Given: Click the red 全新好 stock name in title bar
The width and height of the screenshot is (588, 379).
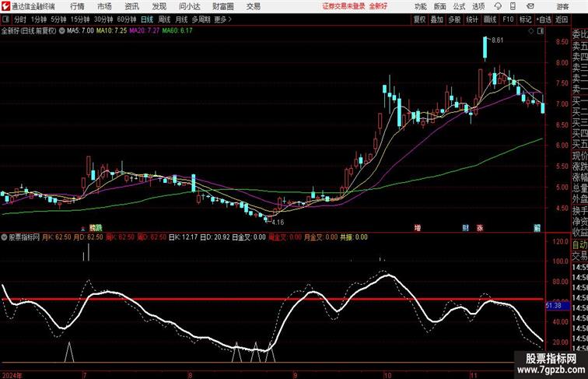Looking at the screenshot, I should tap(378, 6).
